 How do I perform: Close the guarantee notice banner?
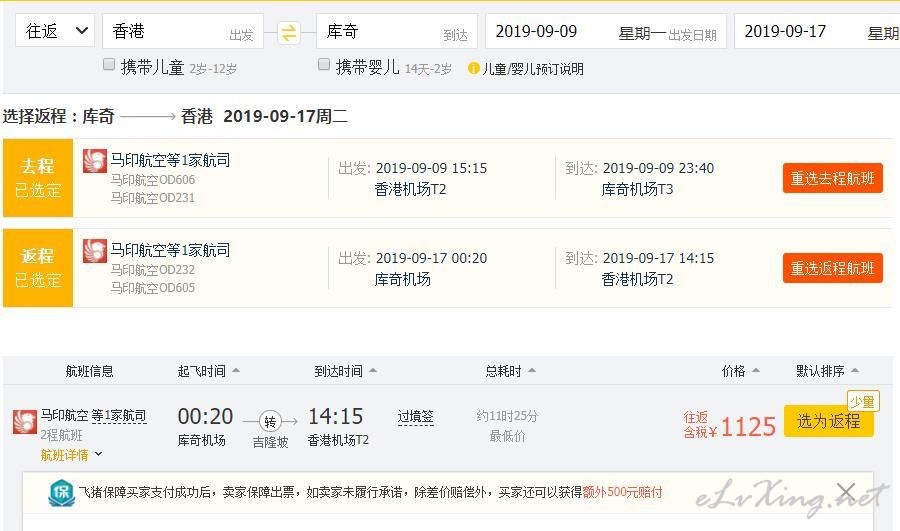coord(846,492)
